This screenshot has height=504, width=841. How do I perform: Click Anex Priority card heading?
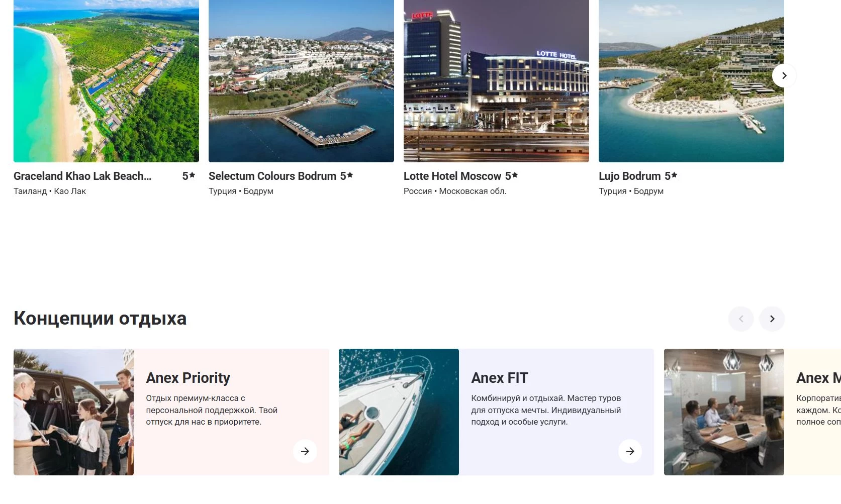(188, 378)
